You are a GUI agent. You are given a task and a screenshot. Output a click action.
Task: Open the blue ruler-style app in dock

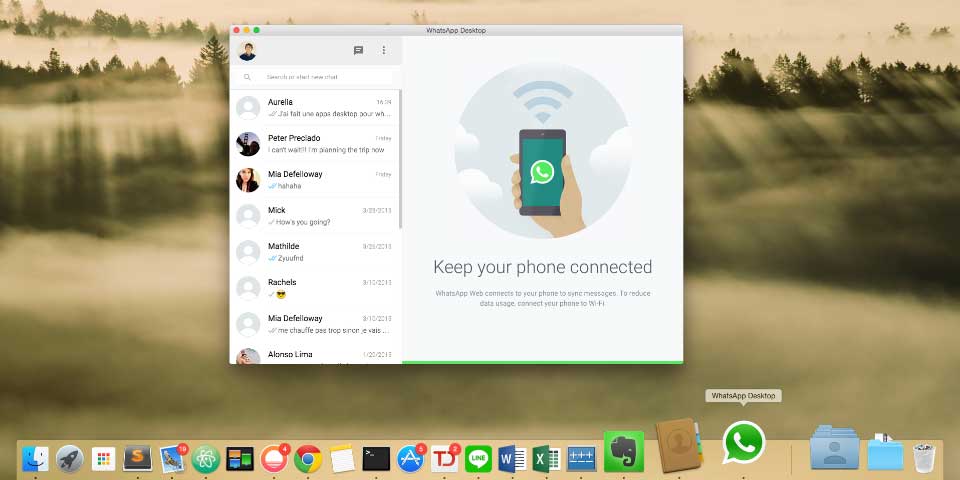point(581,459)
